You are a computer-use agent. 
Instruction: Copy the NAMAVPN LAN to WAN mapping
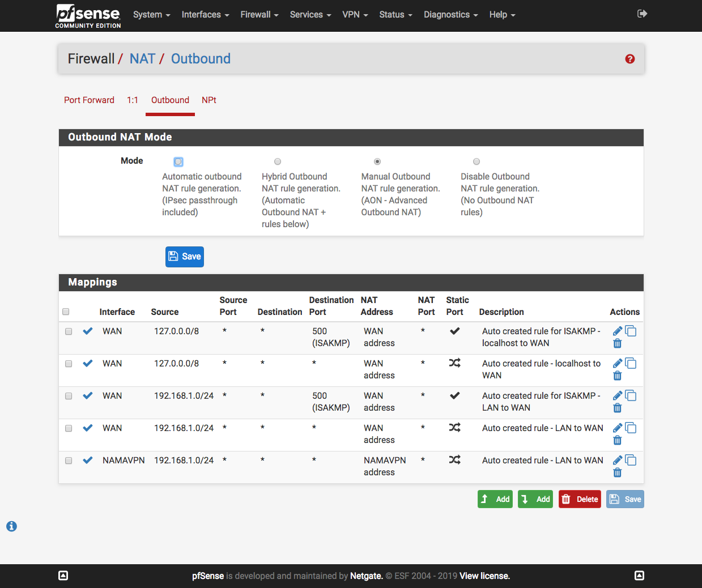[631, 460]
